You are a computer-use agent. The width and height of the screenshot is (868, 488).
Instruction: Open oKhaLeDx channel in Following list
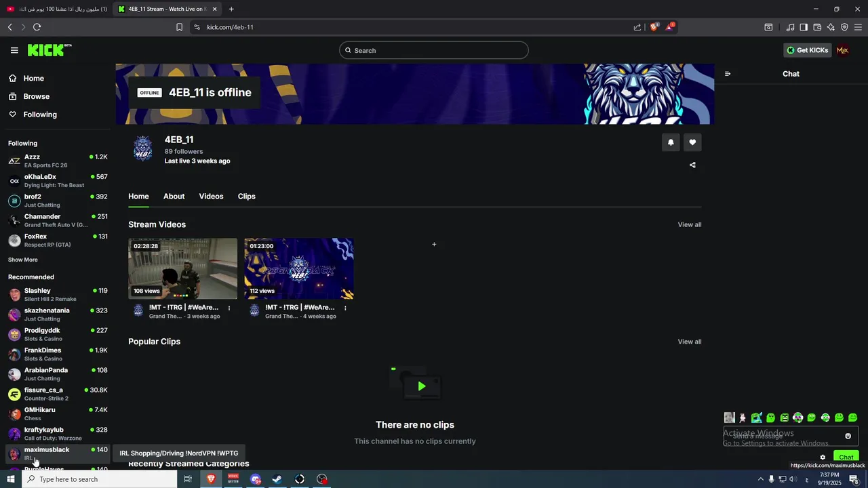pos(57,180)
